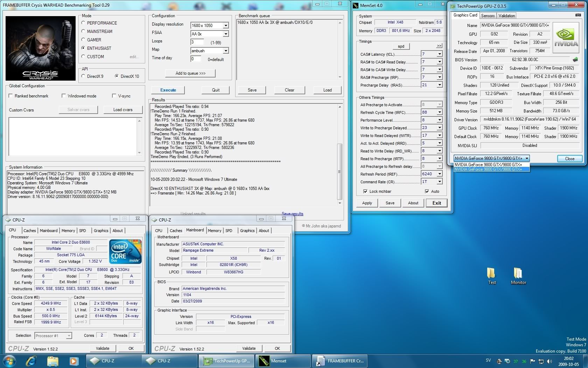Toggle the Auto checkbox in MemSet

point(427,191)
